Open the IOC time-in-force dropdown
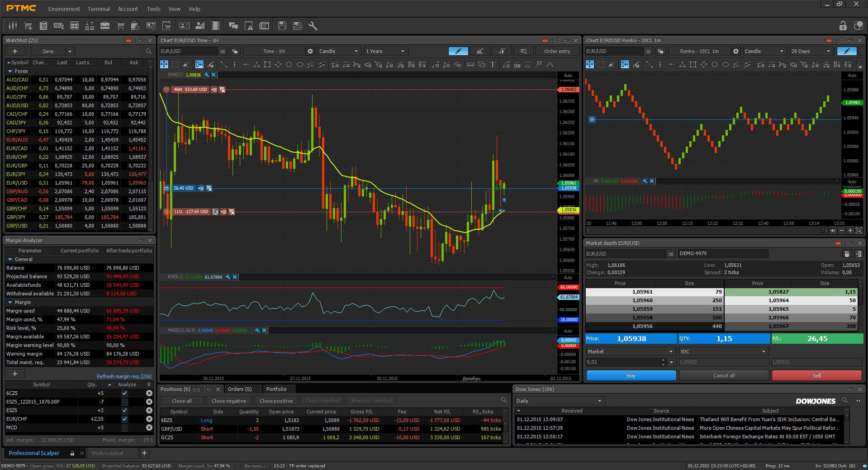 click(x=724, y=351)
